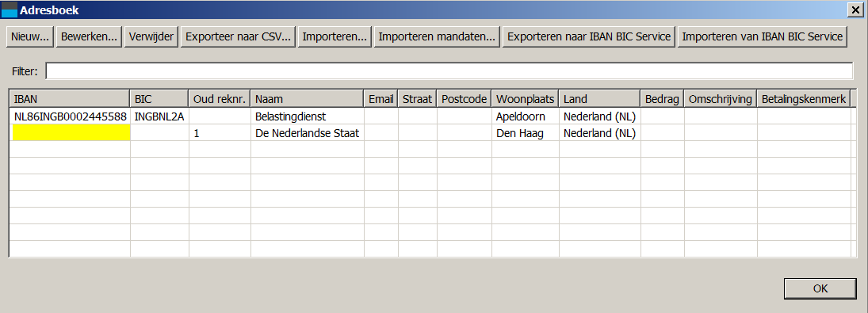Select the yellow highlighted empty IBAN cell
The image size is (868, 313).
[71, 132]
